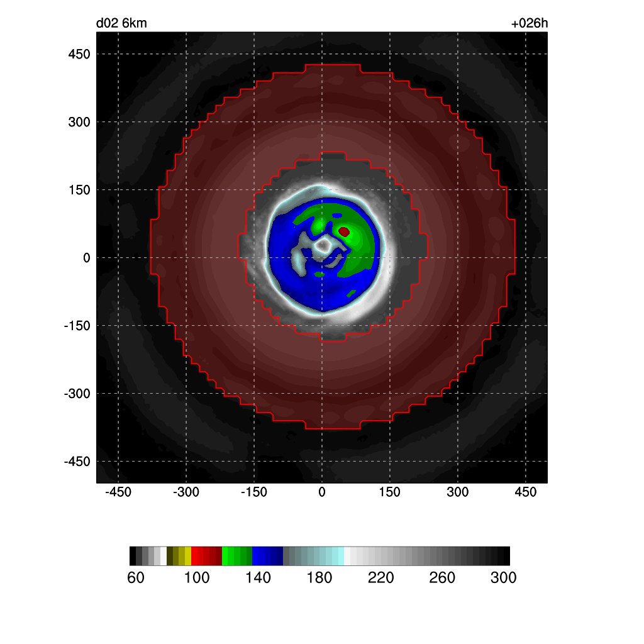
Task: Click the x-axis tick label 450
Action: [526, 492]
